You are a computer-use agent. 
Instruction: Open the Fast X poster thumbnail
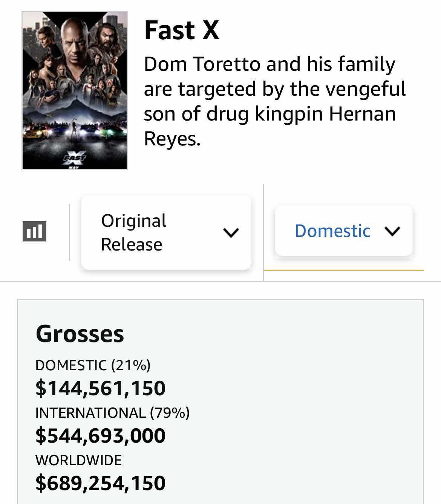(75, 90)
